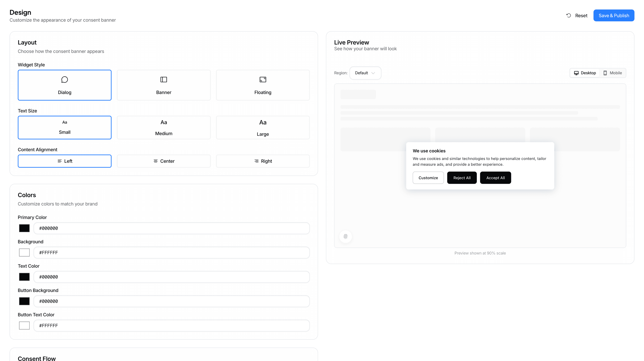Align content to the Left
The image size is (644, 361).
[x=65, y=161]
